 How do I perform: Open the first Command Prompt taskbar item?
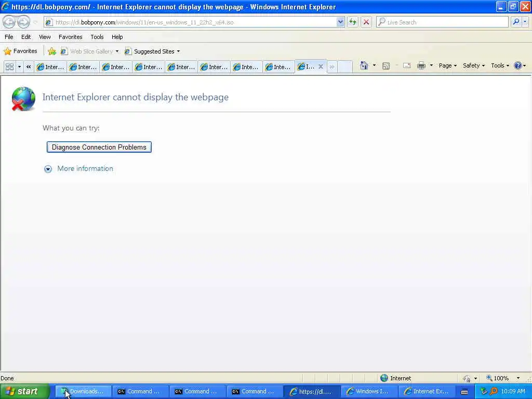coord(140,391)
